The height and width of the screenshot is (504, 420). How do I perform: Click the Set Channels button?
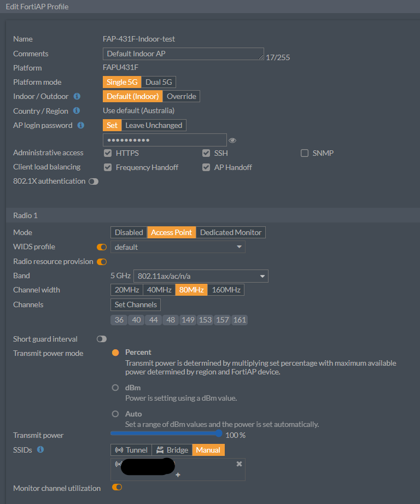(x=136, y=304)
